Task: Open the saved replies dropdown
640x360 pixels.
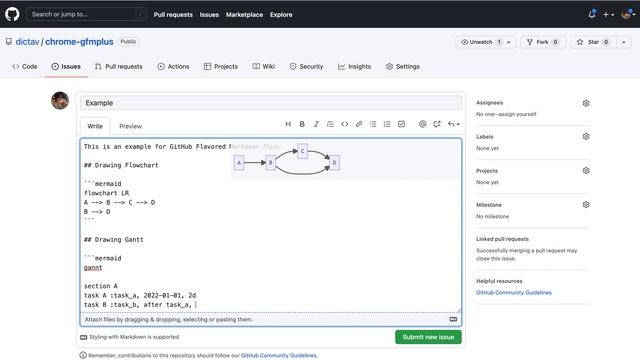Action: point(453,124)
